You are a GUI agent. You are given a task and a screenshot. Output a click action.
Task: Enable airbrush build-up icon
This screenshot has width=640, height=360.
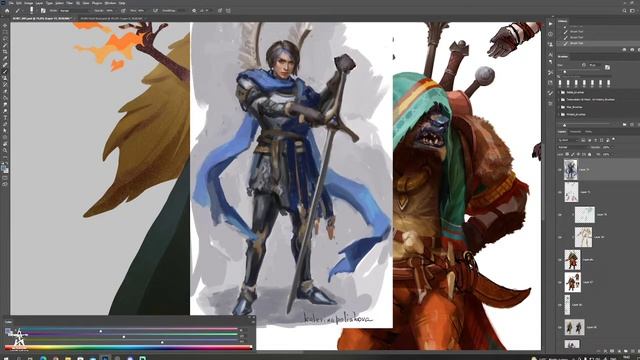point(155,11)
